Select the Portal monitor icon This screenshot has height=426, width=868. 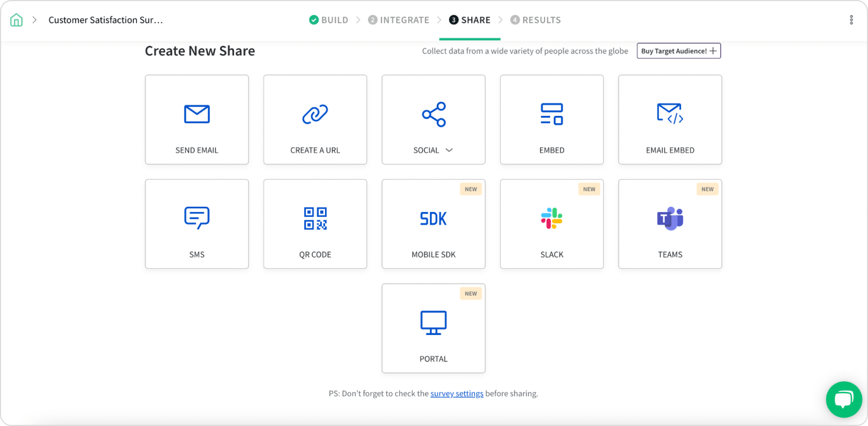[x=433, y=323]
